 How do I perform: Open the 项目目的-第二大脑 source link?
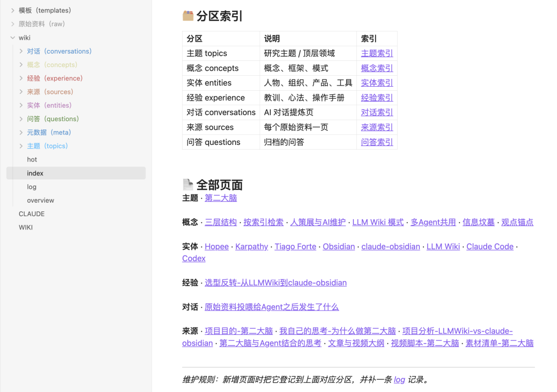tap(239, 331)
